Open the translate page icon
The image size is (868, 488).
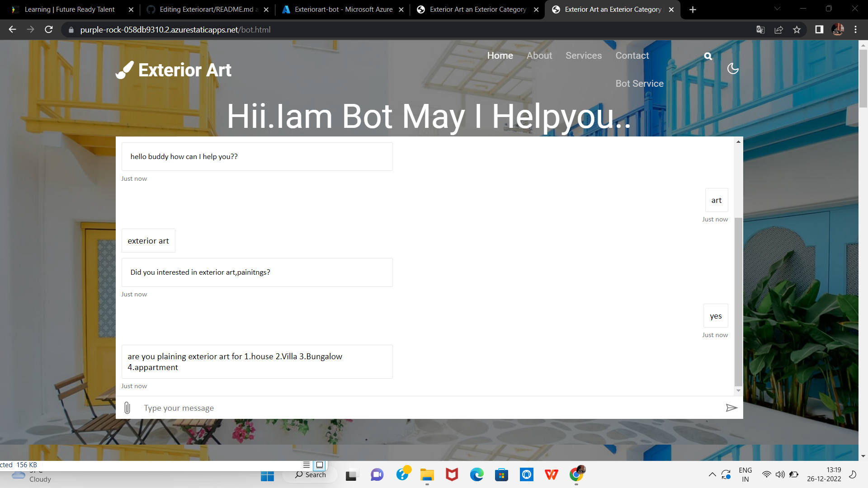tap(760, 30)
